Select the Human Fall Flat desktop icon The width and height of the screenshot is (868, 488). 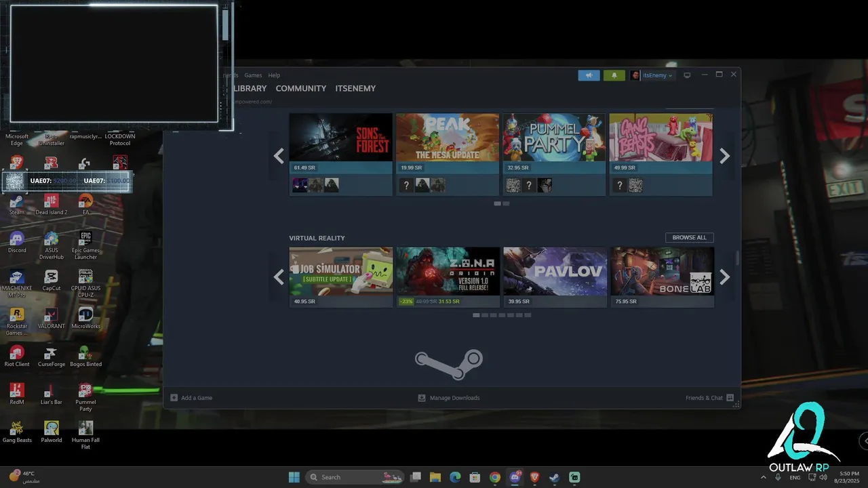point(85,435)
